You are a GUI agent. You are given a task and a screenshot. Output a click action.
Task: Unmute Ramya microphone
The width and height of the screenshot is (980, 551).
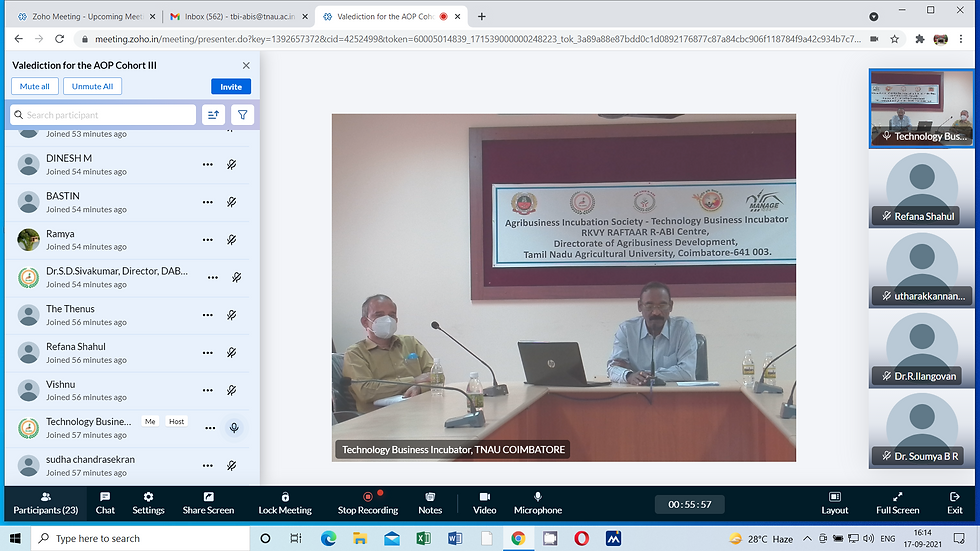[x=231, y=240]
